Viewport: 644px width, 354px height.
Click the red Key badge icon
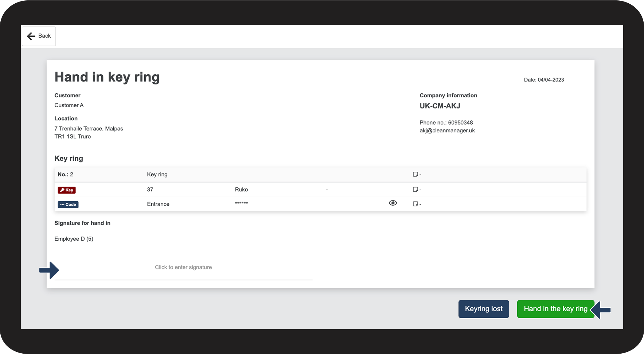pos(67,190)
